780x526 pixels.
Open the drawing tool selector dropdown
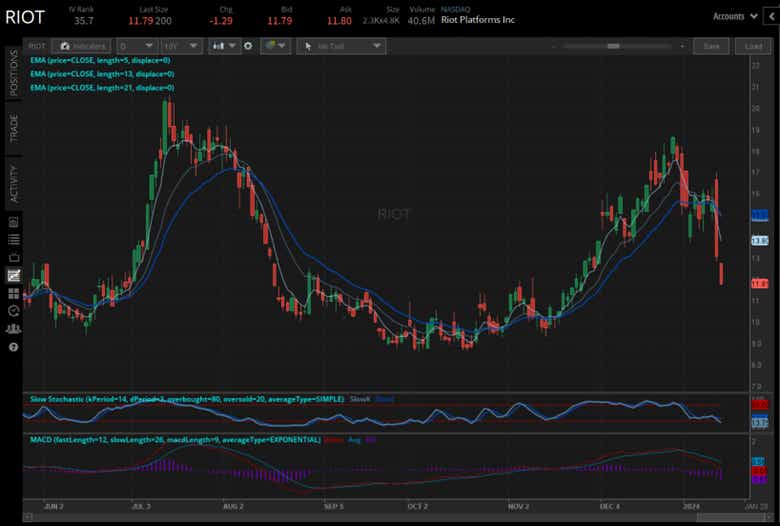(342, 46)
